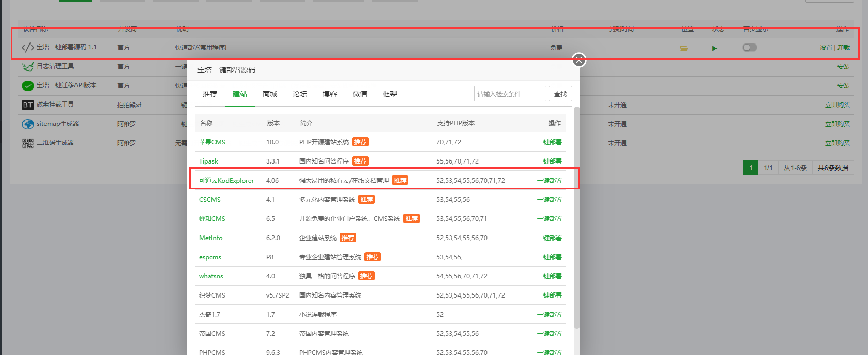This screenshot has width=868, height=355.
Task: Switch to the 微信 tab
Action: tap(360, 94)
